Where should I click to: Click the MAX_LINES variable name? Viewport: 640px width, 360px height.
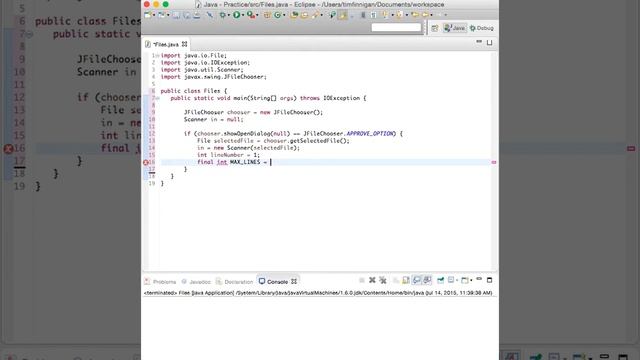(245, 162)
